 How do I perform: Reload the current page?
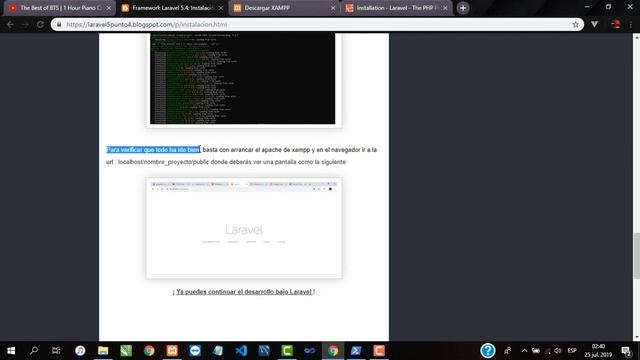point(40,24)
